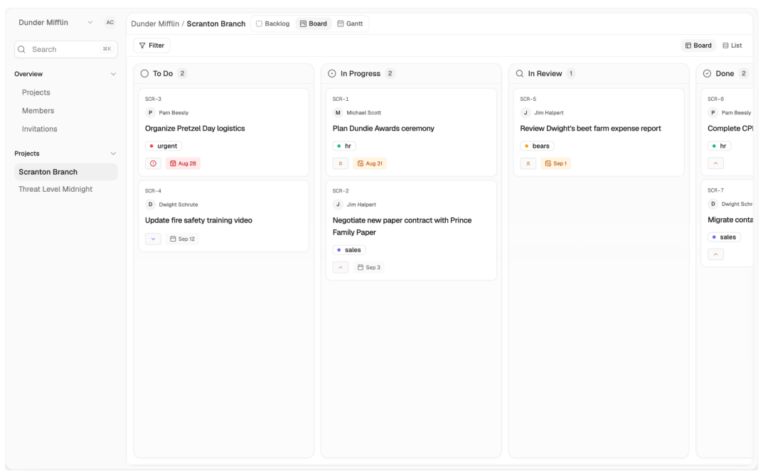768x476 pixels.
Task: Click the In Review column magnifier icon
Action: [x=520, y=73]
